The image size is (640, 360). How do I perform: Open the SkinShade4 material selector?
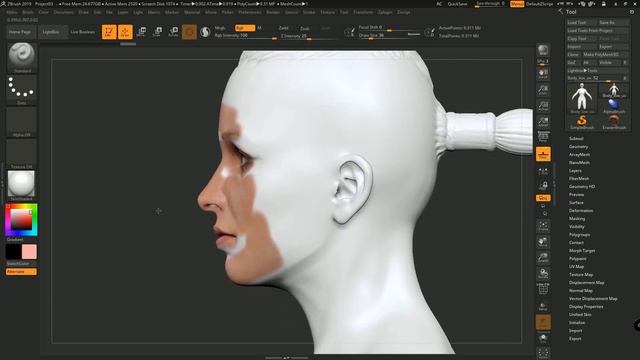click(x=22, y=185)
